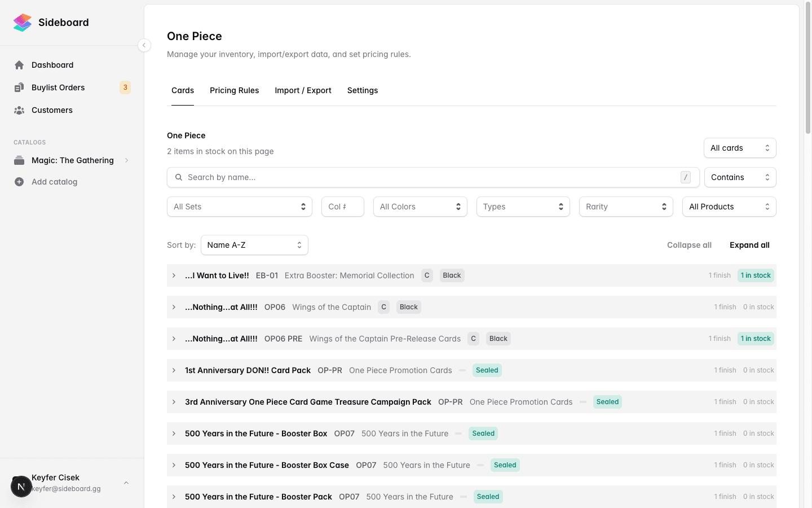Click the search magnifier icon
The image size is (812, 508).
click(x=179, y=177)
